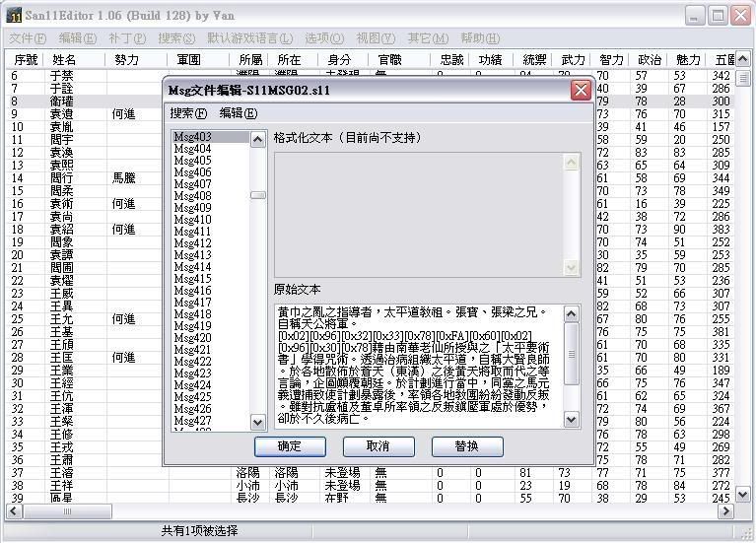
Task: Click the down arrow of the Msg list scrollbar
Action: pyautogui.click(x=258, y=421)
